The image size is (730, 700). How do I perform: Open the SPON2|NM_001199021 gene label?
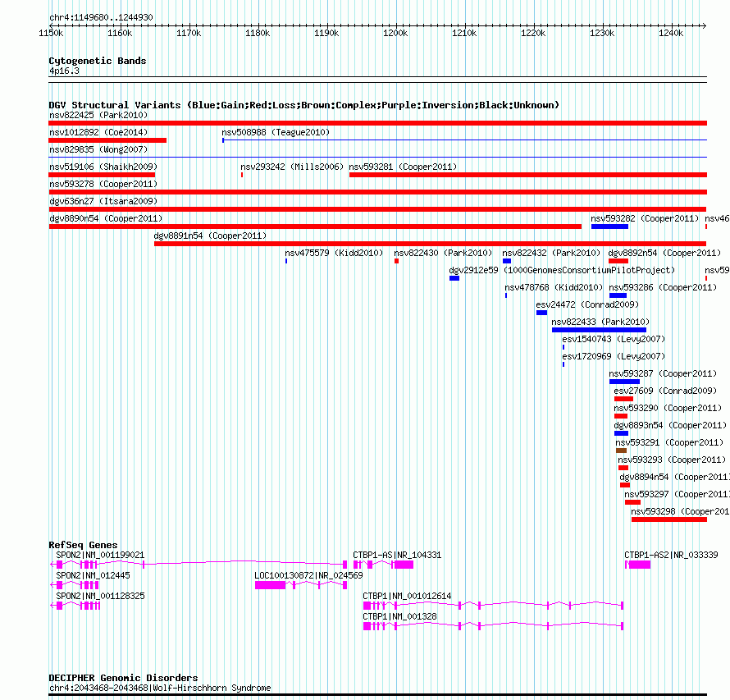[x=100, y=555]
